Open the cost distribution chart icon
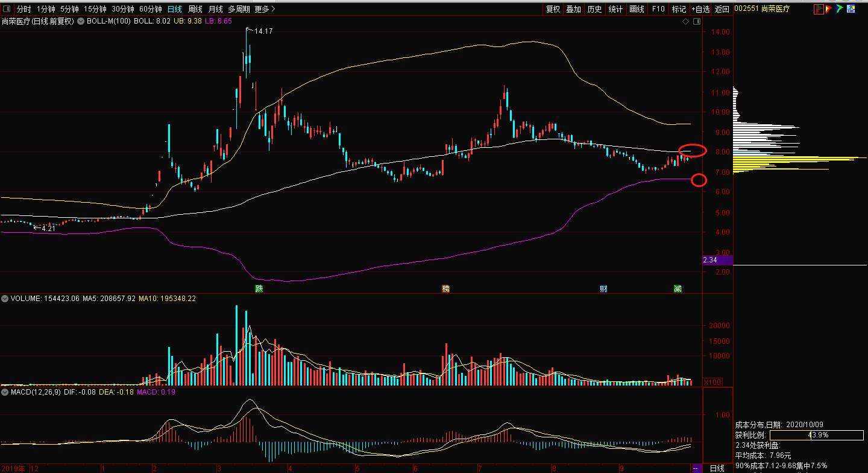The image size is (868, 473). click(818, 9)
